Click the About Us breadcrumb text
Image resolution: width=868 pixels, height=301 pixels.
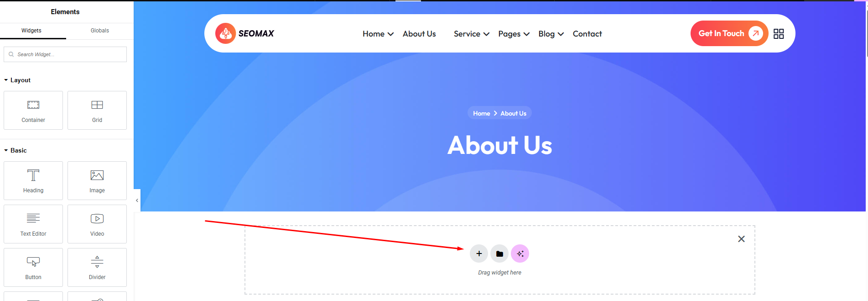[513, 113]
